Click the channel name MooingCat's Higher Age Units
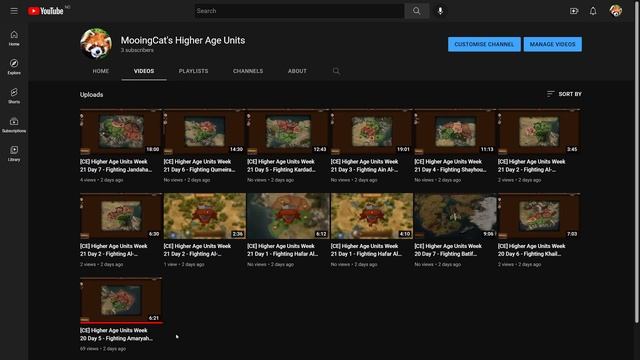 [183, 40]
